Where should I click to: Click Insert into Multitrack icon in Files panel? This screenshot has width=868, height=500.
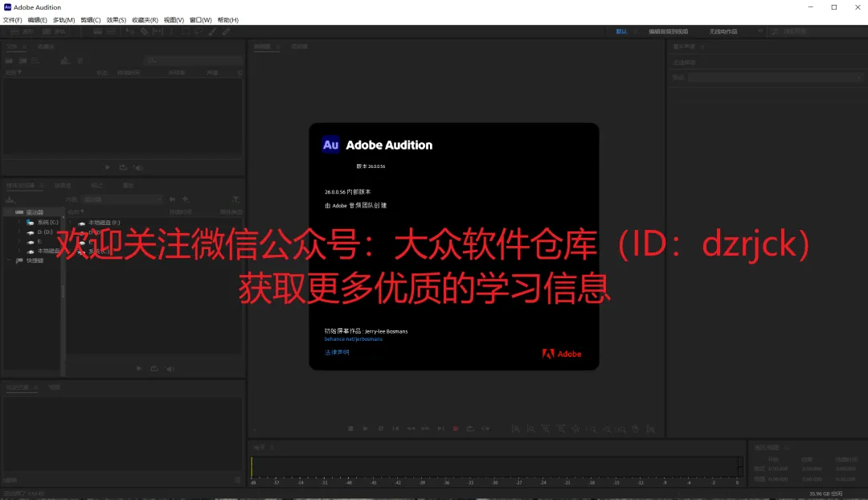[65, 60]
